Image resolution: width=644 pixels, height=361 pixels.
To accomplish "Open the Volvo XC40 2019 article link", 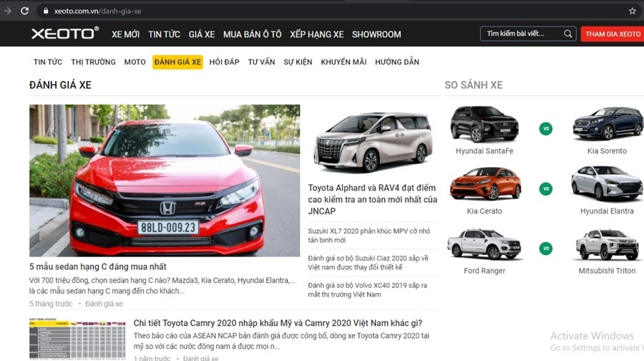I will coord(369,289).
